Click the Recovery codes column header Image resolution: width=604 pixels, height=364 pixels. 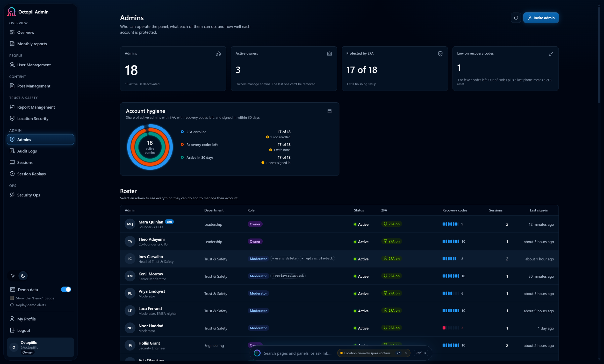455,210
